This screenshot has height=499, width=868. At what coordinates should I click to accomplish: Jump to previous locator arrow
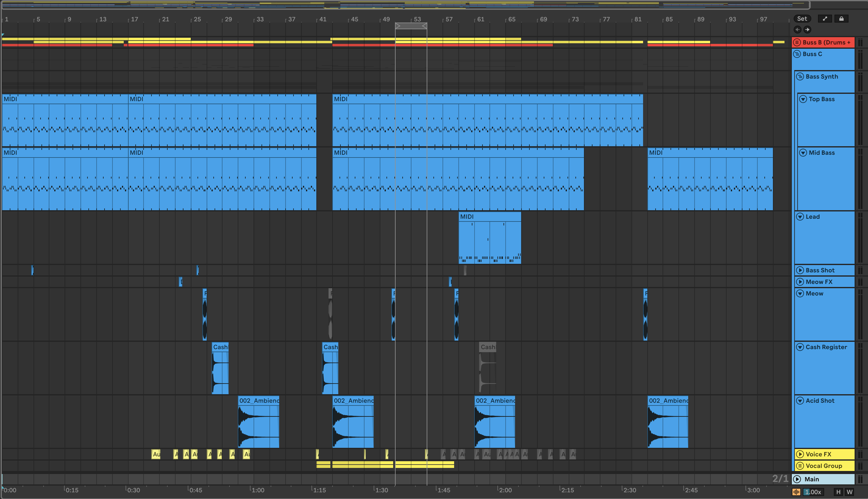(x=798, y=30)
